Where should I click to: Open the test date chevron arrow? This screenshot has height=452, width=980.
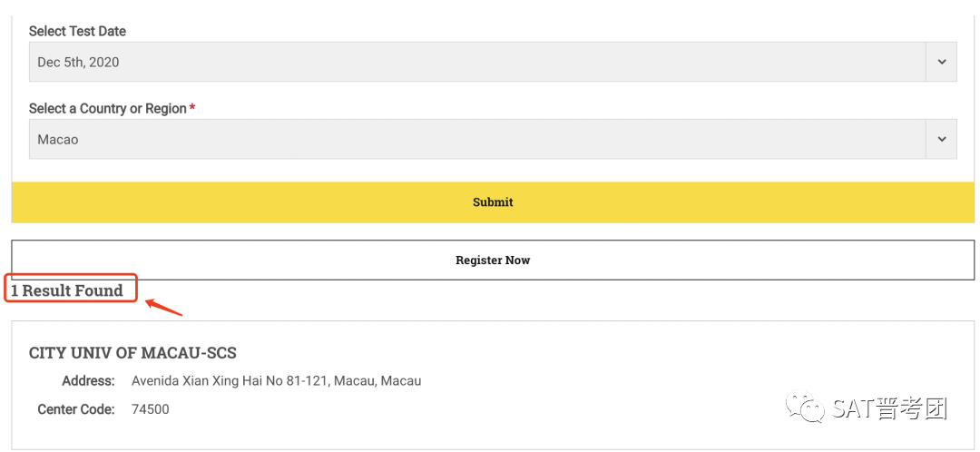(941, 62)
